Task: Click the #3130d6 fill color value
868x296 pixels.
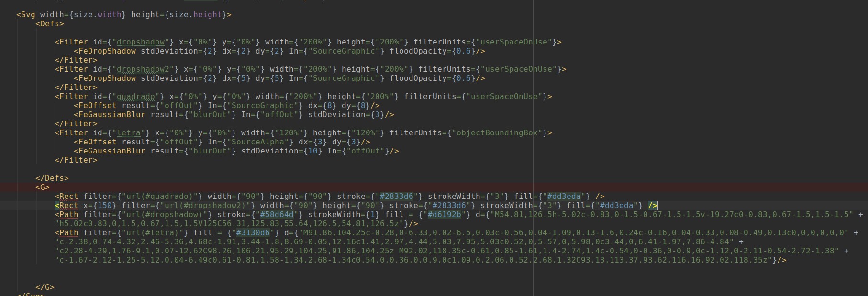Action: [253, 233]
